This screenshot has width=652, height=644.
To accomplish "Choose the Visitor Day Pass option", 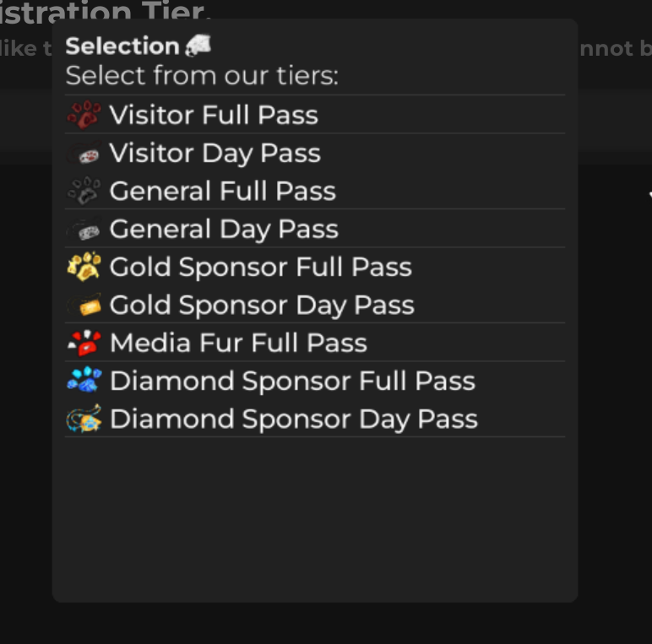I will click(215, 154).
